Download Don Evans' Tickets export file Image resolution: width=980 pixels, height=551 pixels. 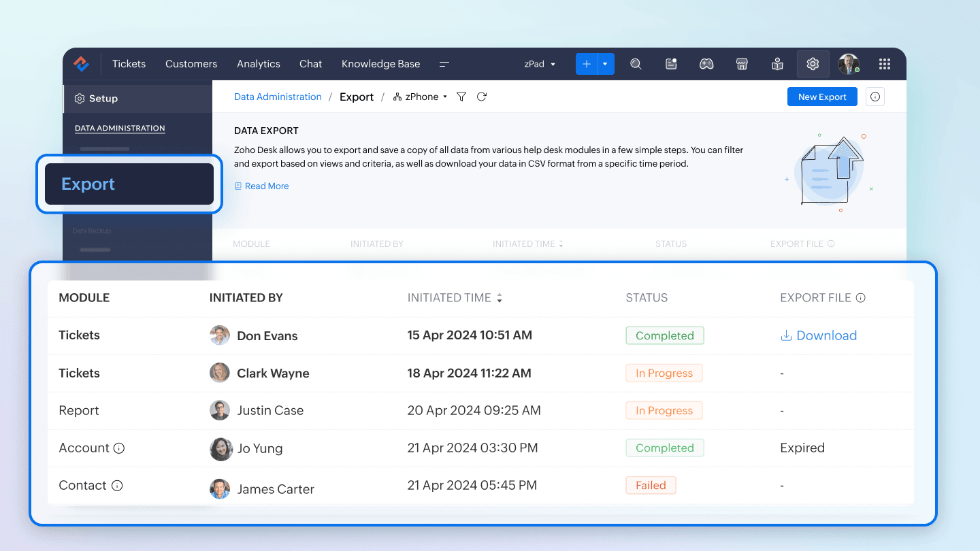[818, 335]
